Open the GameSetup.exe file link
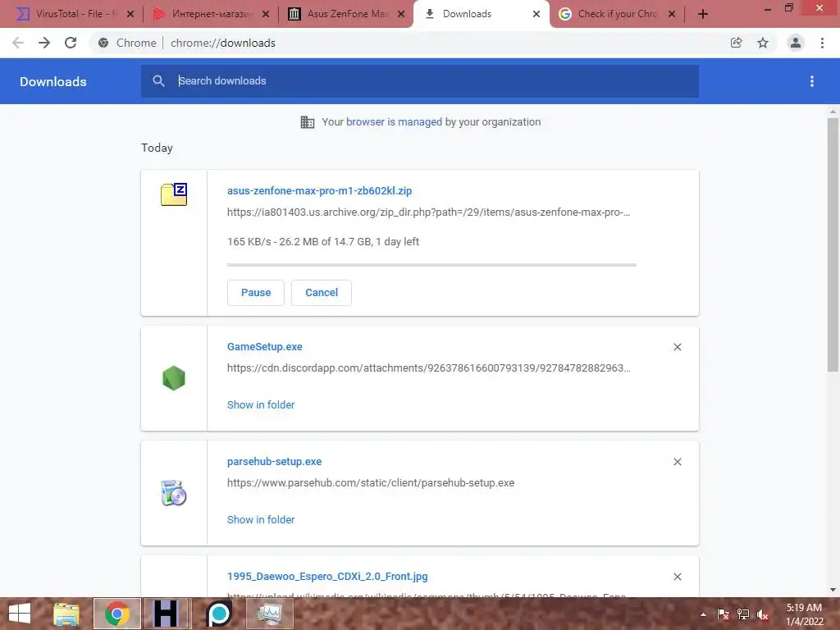840x630 pixels. point(265,347)
